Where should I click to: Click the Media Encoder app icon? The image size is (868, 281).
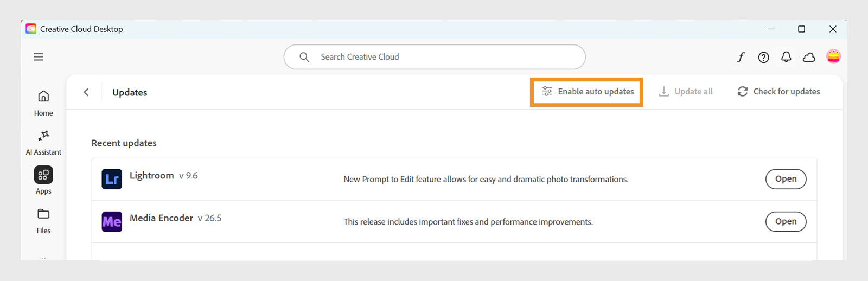[x=112, y=221]
